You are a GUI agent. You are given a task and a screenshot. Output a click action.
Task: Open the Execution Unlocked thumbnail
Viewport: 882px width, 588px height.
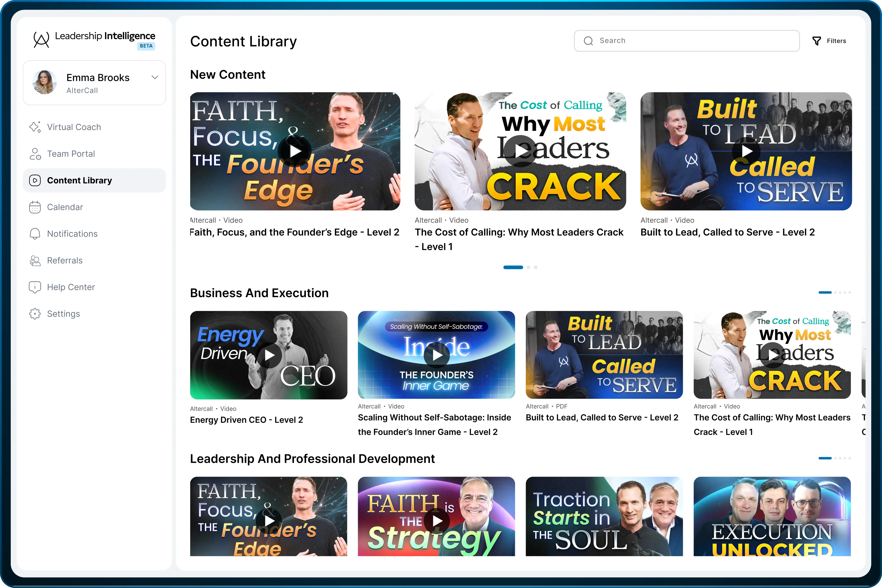pos(772,516)
